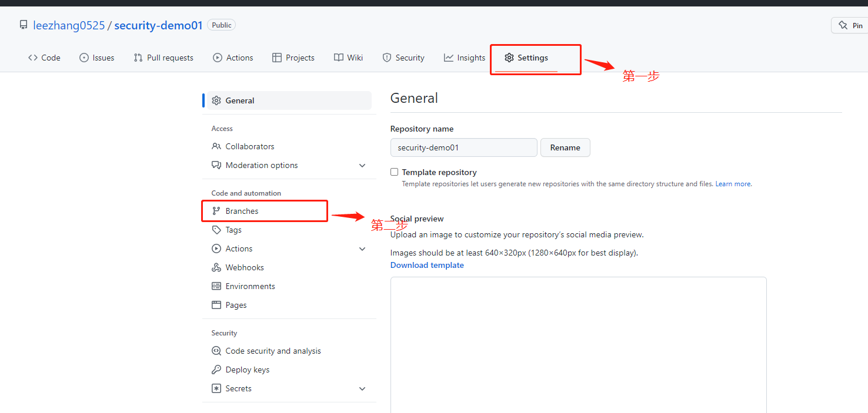Image resolution: width=868 pixels, height=413 pixels.
Task: Expand the Moderation options section
Action: pyautogui.click(x=362, y=165)
